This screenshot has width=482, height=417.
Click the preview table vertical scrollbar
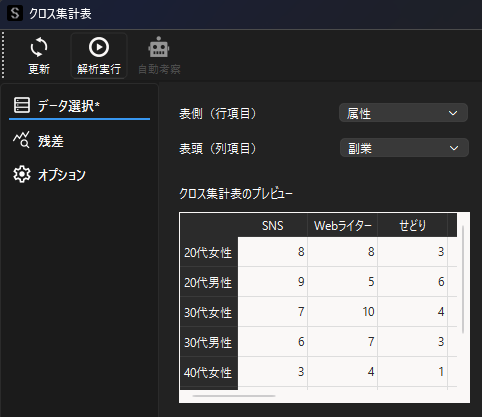tap(463, 279)
